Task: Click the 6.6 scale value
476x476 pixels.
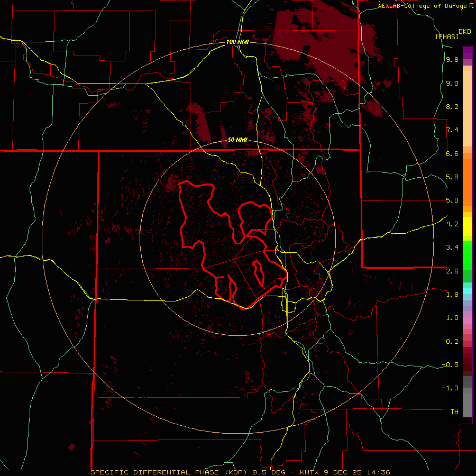Action: [x=452, y=153]
